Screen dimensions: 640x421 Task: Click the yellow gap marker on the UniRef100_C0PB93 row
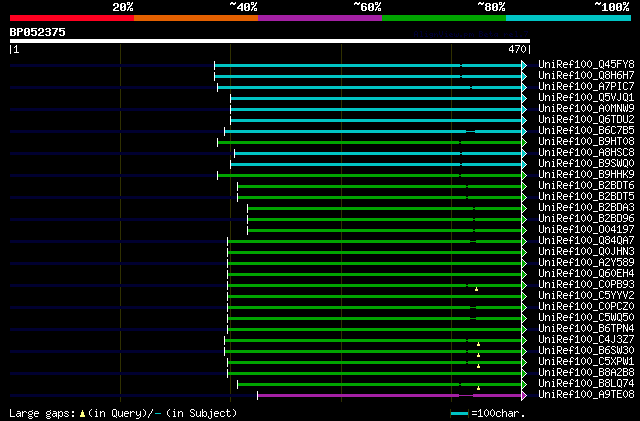click(x=476, y=289)
